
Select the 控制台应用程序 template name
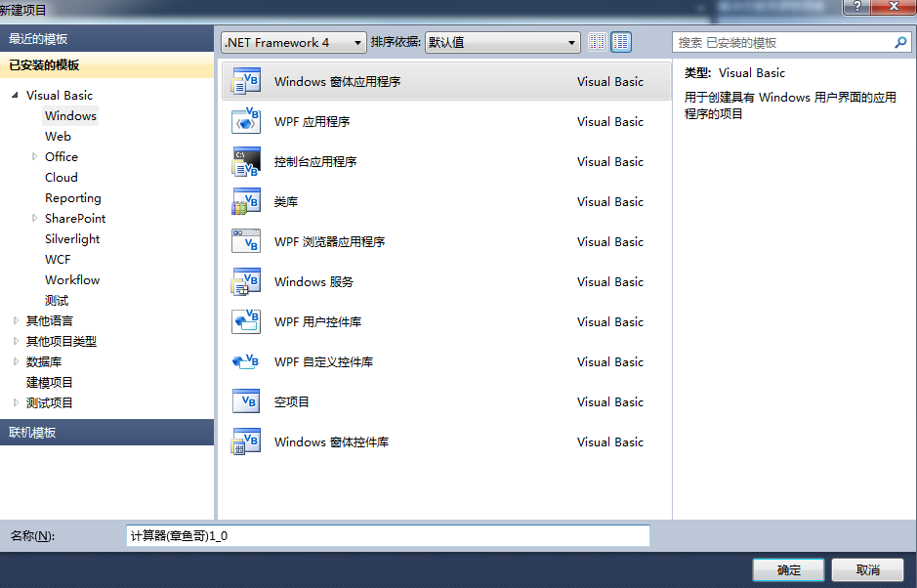(315, 161)
